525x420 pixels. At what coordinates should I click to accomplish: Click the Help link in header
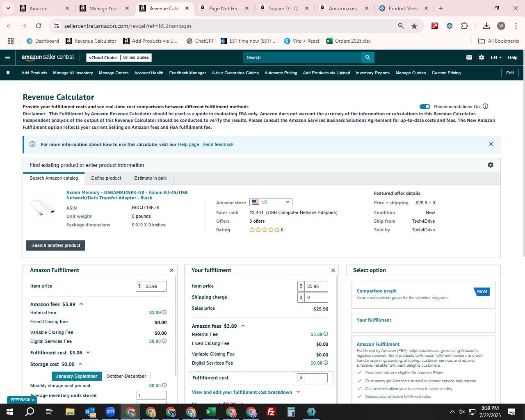pyautogui.click(x=513, y=57)
